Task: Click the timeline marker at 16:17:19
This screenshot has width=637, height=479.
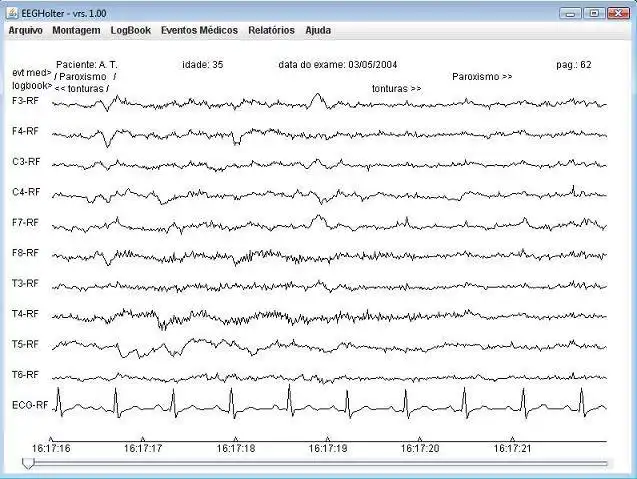Action: pos(328,439)
